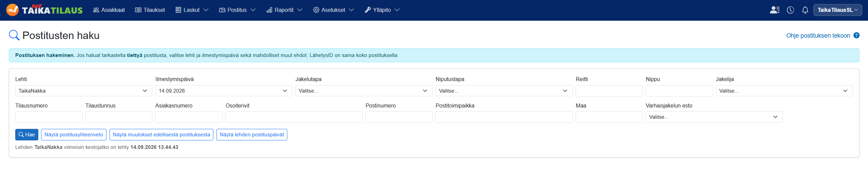Open the clock history icon
The image size is (868, 175).
[790, 10]
